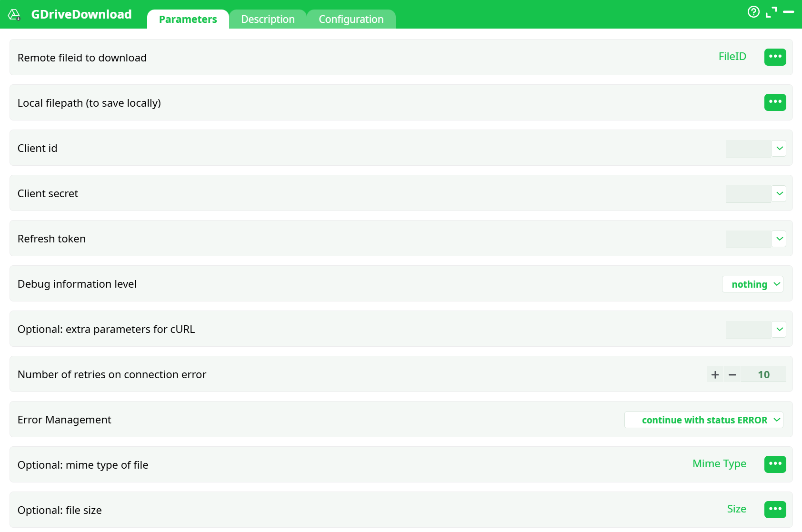This screenshot has height=532, width=802.
Task: Increase number of retries with plus
Action: (715, 375)
